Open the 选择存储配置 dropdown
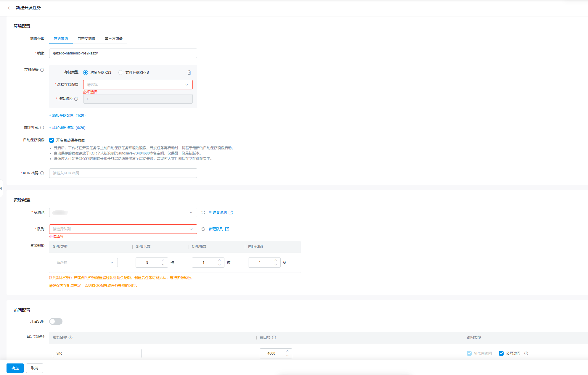 pos(138,85)
